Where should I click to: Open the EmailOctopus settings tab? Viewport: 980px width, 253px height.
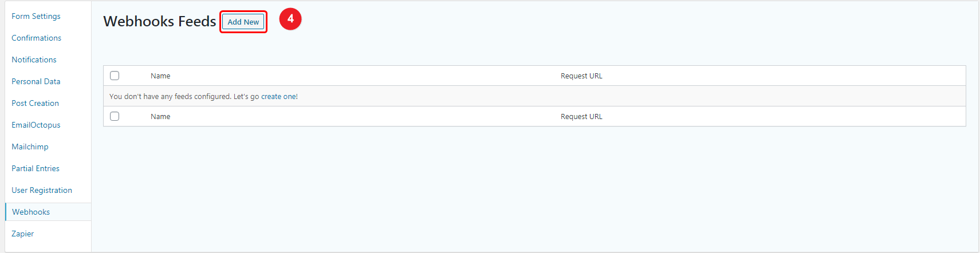[36, 125]
